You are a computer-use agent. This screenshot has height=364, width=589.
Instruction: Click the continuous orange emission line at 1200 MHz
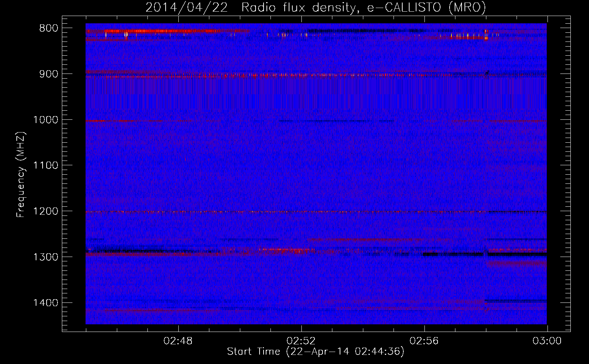316,211
